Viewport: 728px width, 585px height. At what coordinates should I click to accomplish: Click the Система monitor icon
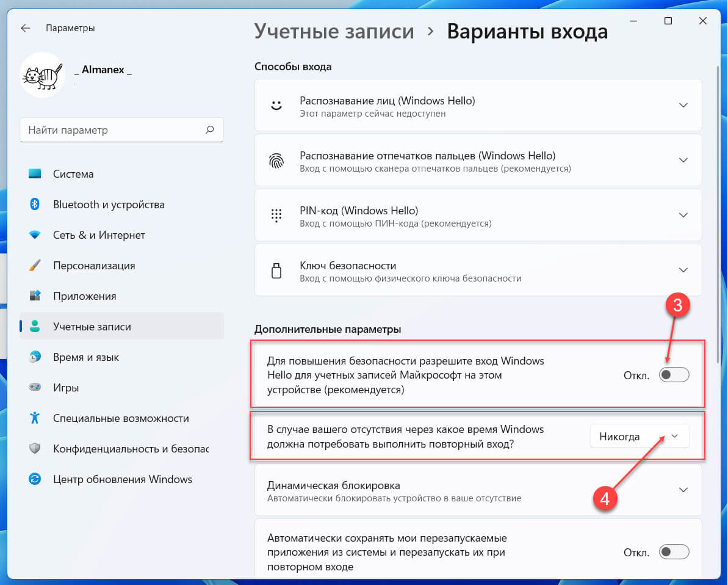click(35, 174)
